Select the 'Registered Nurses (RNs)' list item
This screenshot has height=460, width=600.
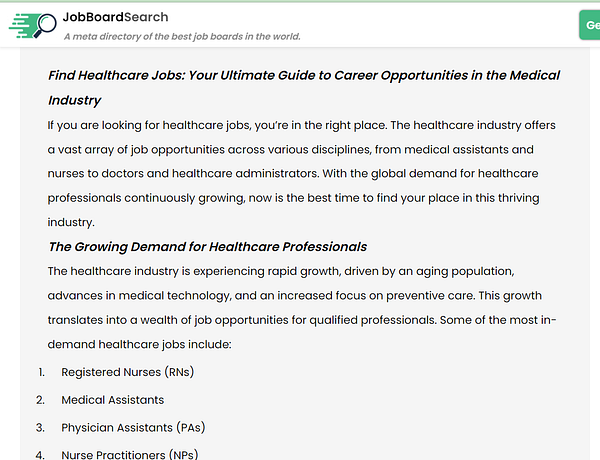point(127,372)
